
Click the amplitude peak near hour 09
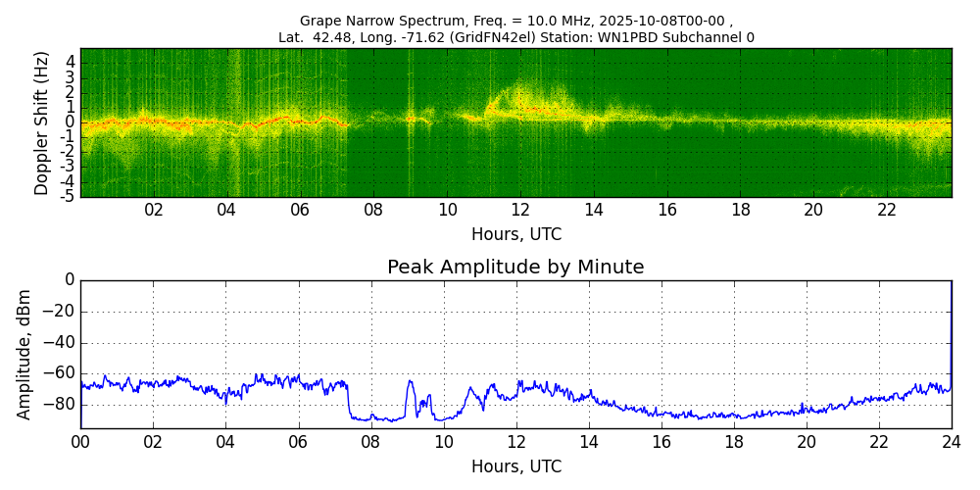[x=410, y=382]
